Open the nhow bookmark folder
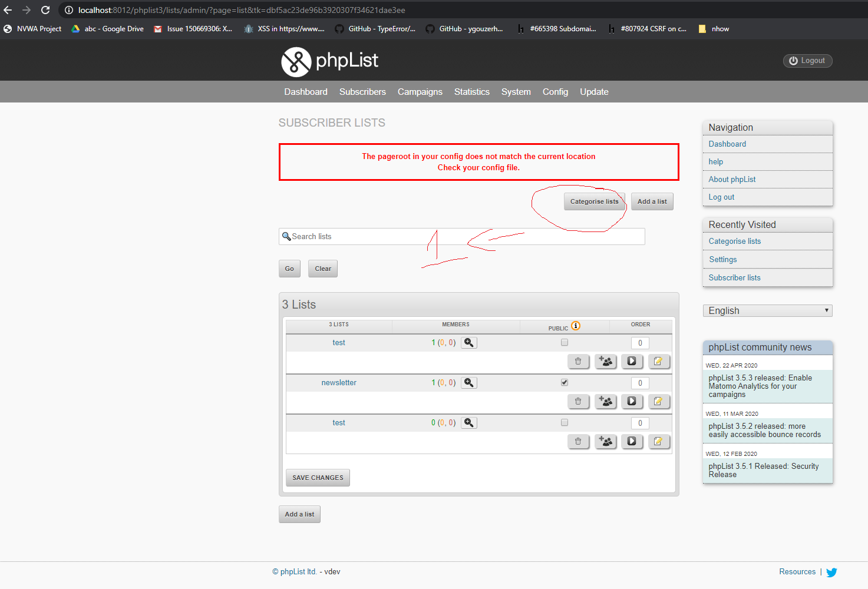Screen dimensions: 868x589 click(x=714, y=29)
